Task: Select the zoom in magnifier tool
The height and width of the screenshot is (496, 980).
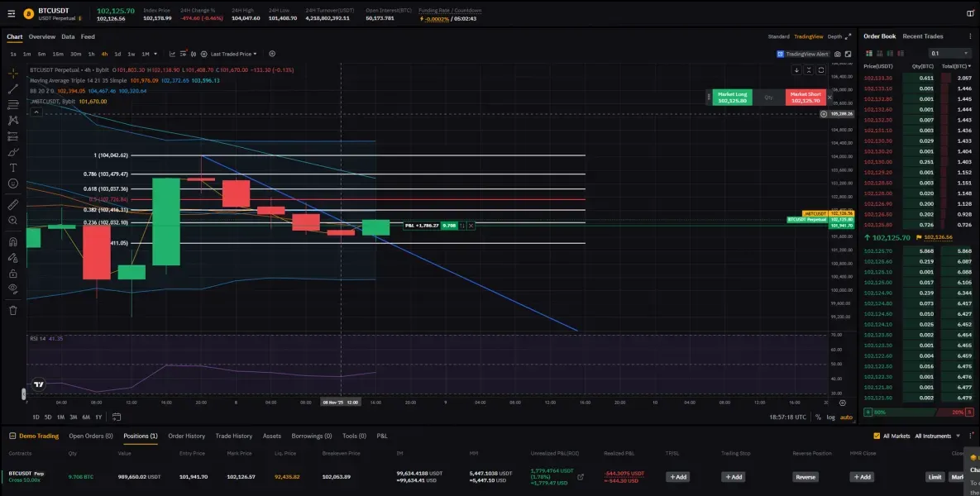Action: [13, 220]
